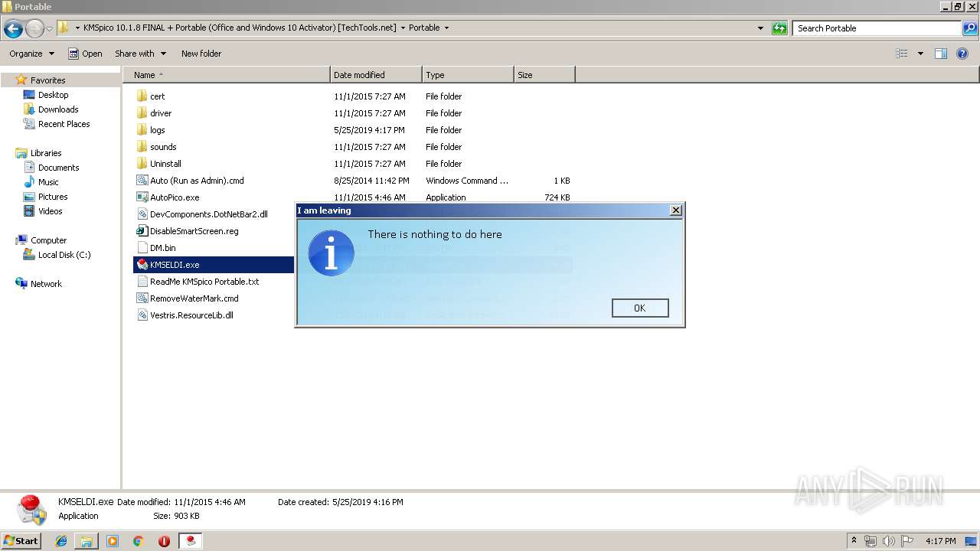Click the Back navigation arrow
This screenshot has height=551, width=980.
click(x=13, y=29)
